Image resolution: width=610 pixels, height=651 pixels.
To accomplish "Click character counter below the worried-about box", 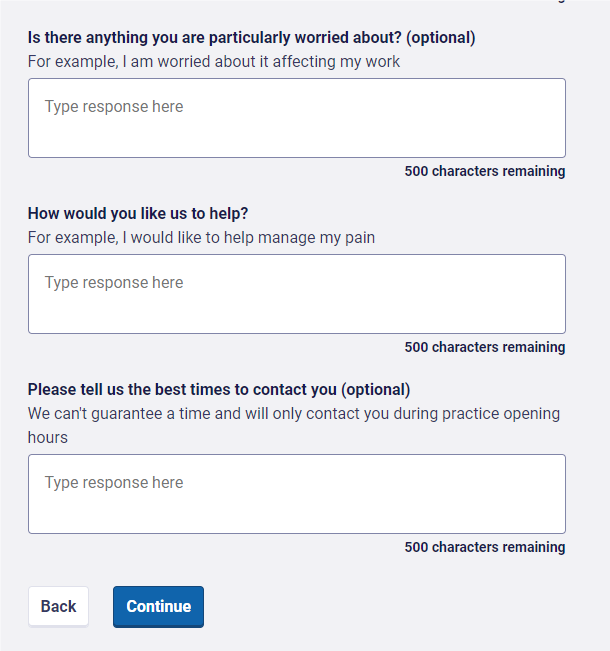I will click(484, 172).
